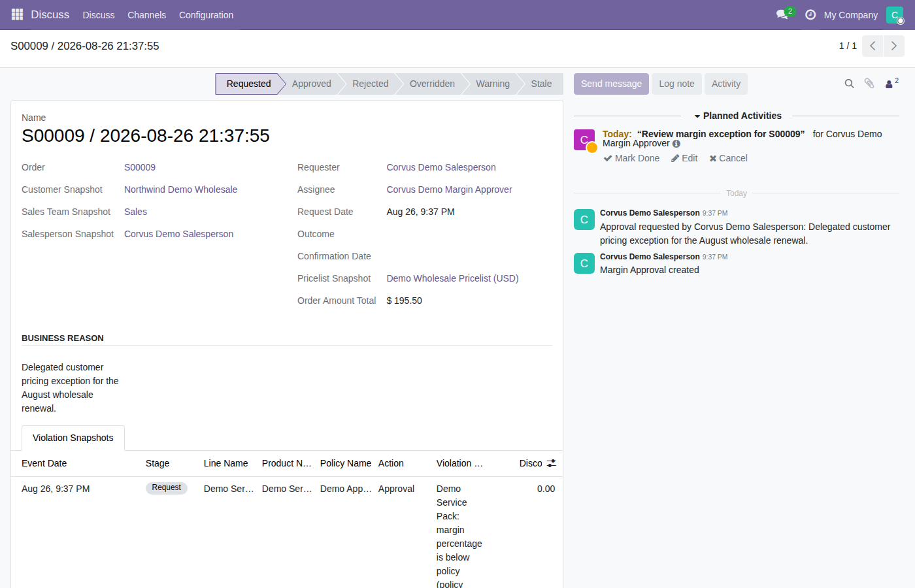This screenshot has height=588, width=915.
Task: Click Send message button
Action: click(611, 84)
